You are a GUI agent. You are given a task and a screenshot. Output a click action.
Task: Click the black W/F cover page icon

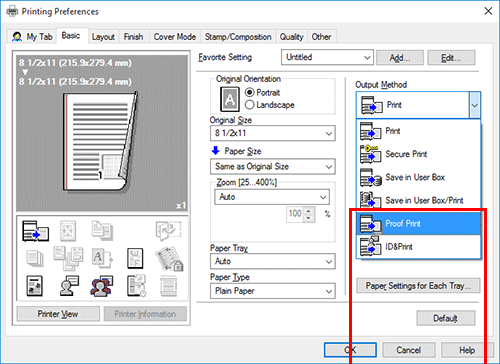tap(135, 258)
